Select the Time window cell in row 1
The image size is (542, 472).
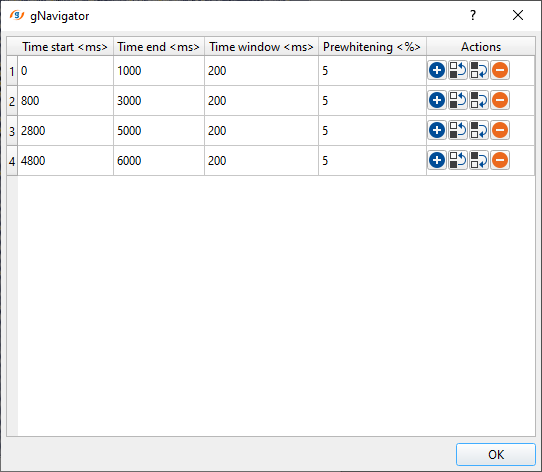(261, 71)
